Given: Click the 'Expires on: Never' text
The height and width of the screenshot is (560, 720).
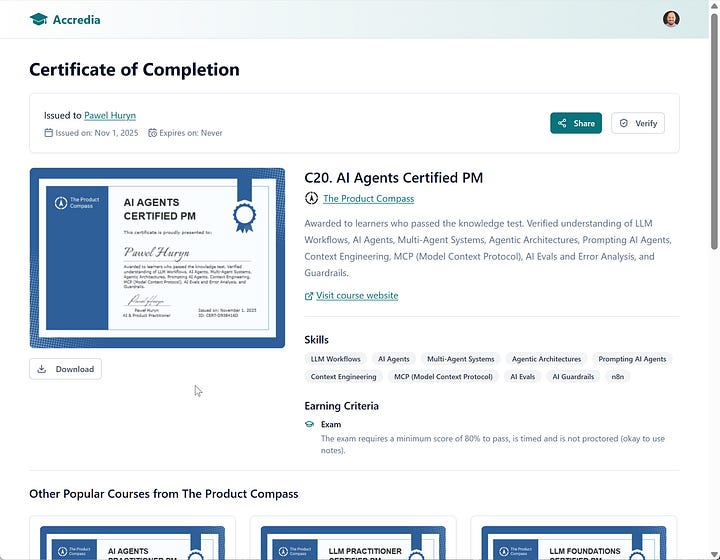Looking at the screenshot, I should click(191, 133).
